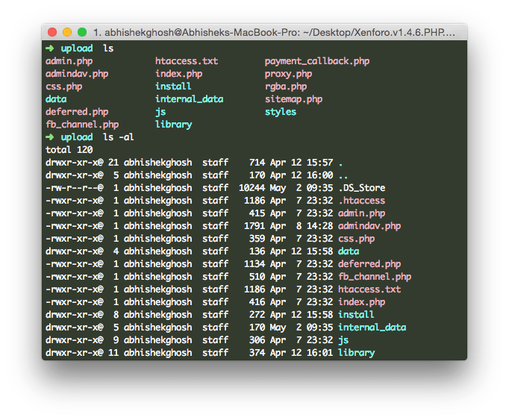509x420 pixels.
Task: Click 'adminday.php' in the long listing
Action: [x=369, y=226]
